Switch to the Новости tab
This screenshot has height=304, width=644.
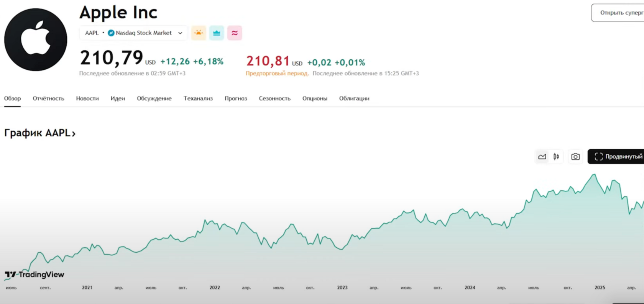[87, 98]
